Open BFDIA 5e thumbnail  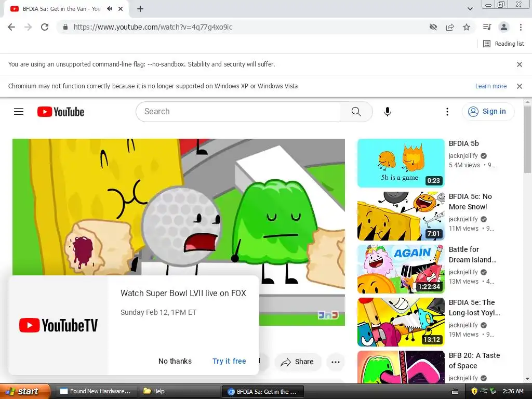pos(401,322)
